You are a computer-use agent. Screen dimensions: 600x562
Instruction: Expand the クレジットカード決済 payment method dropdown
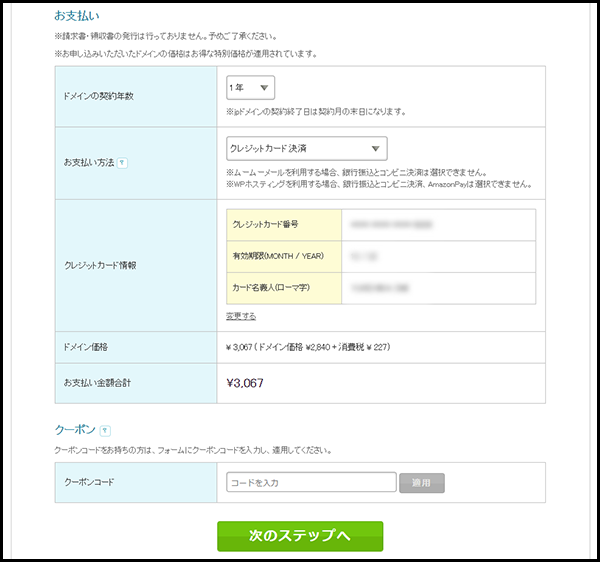306,149
